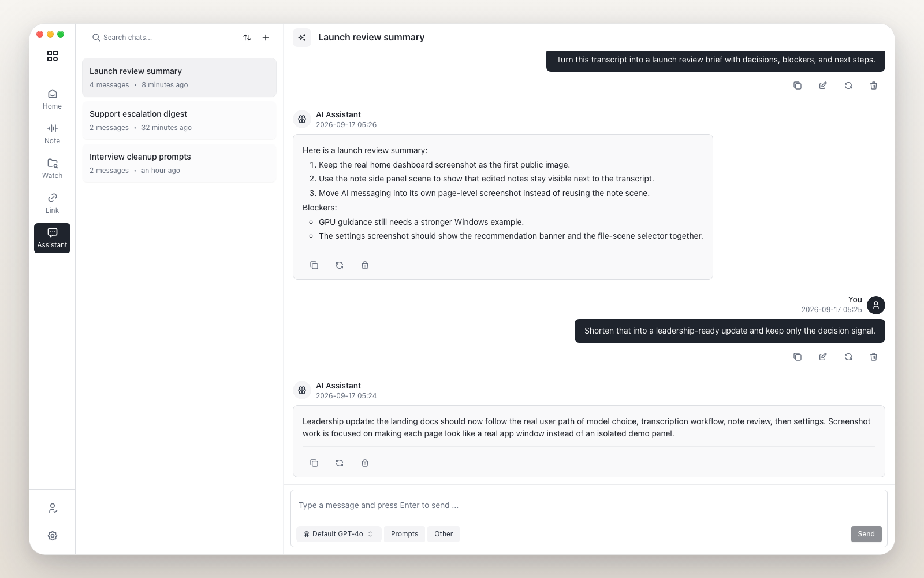Click the AI Assistant avatar dated 05:24
Image resolution: width=924 pixels, height=578 pixels.
pyautogui.click(x=302, y=390)
